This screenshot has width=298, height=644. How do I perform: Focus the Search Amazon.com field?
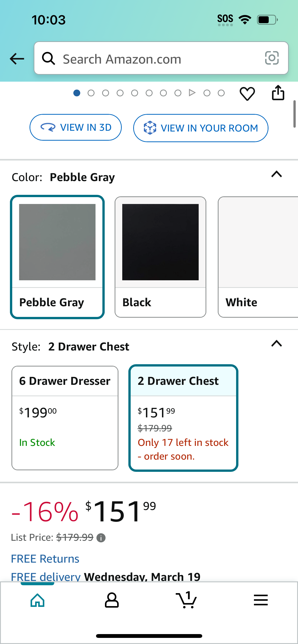[161, 58]
